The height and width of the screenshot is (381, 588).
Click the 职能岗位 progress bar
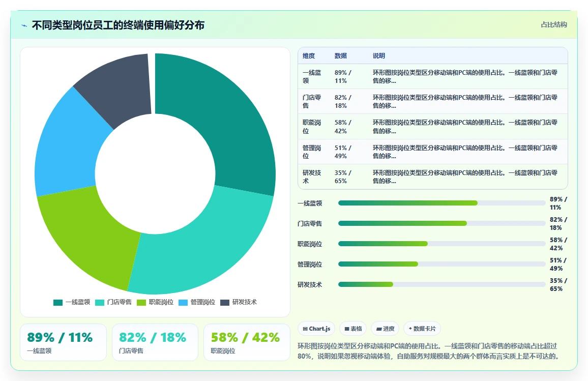point(442,244)
